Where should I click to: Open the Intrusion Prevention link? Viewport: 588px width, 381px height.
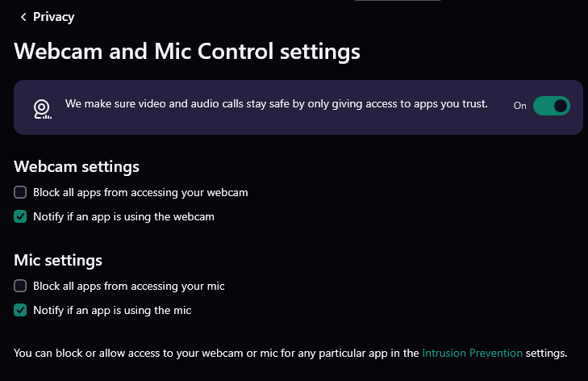tap(473, 353)
